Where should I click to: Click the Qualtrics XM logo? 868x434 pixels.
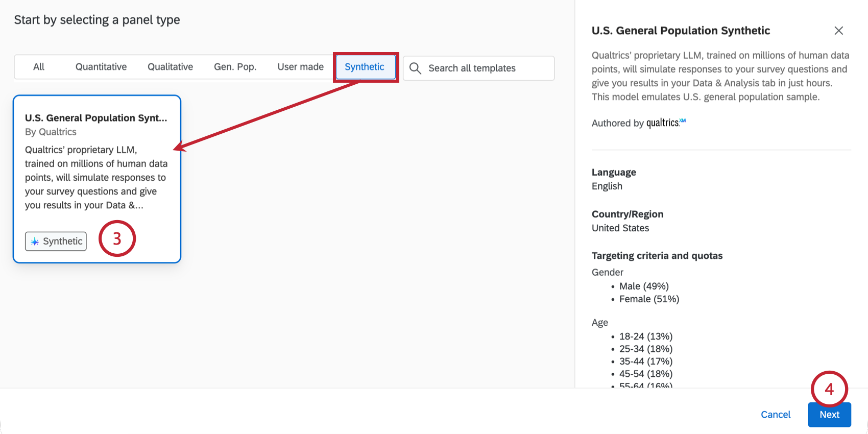coord(666,123)
